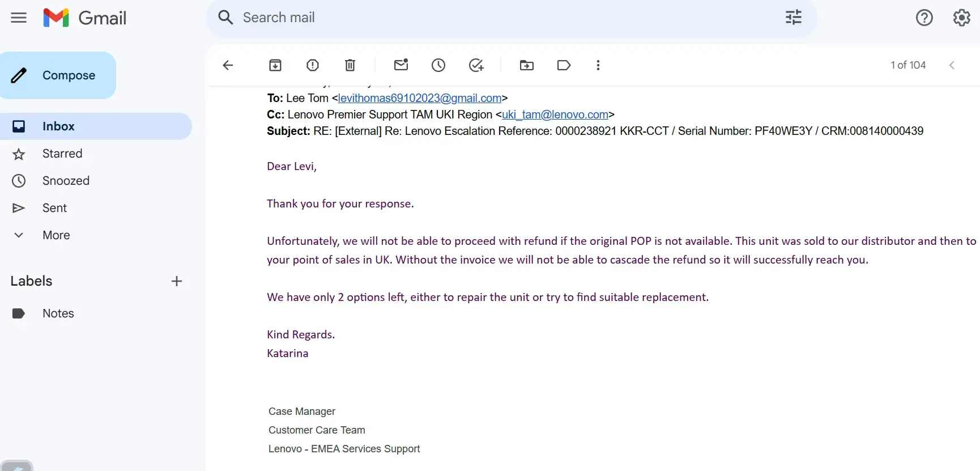Click the Compose button
Image resolution: width=980 pixels, height=471 pixels.
coord(58,75)
